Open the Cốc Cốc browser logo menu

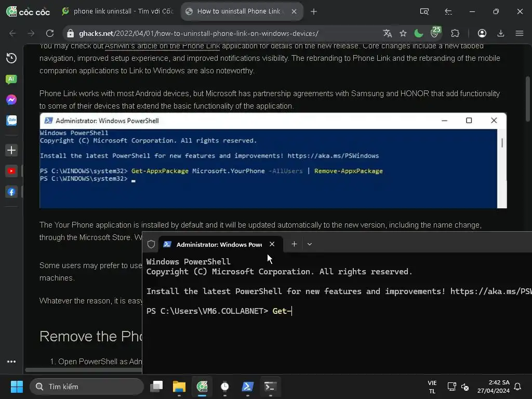click(x=28, y=11)
